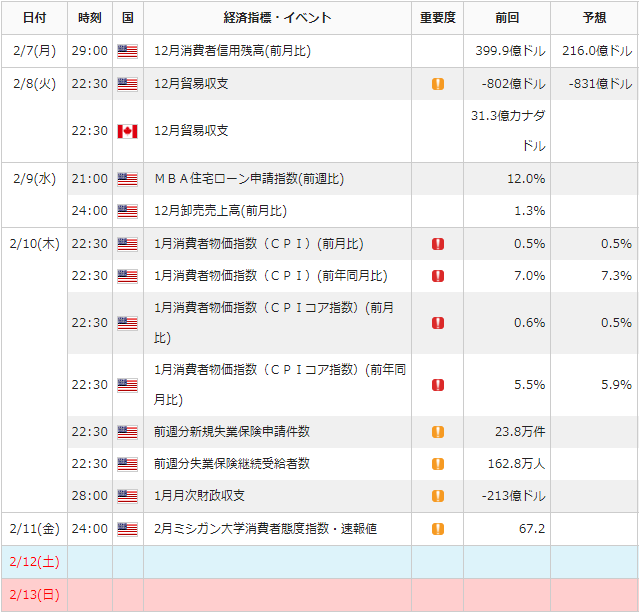Viewport: 639px width, 613px height.
Task: Click the 31.3億カナダドル previous value
Action: (x=508, y=131)
